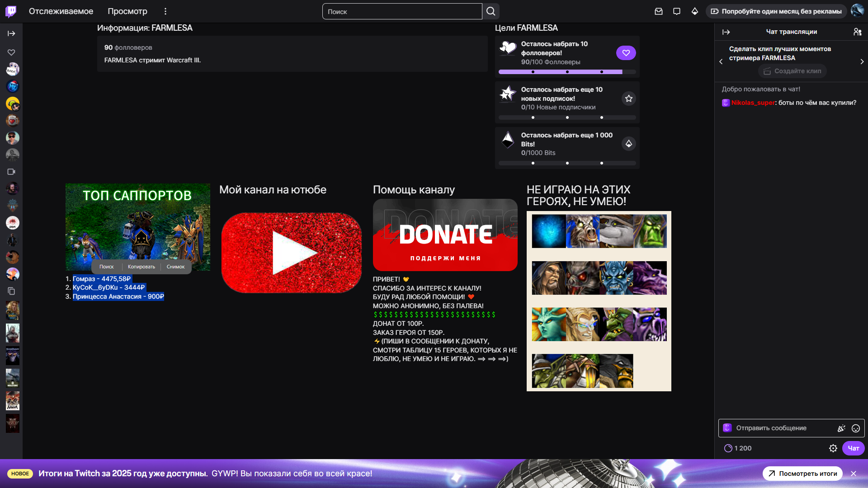
Task: Collapse the stream chat panel arrow
Action: pyautogui.click(x=726, y=32)
